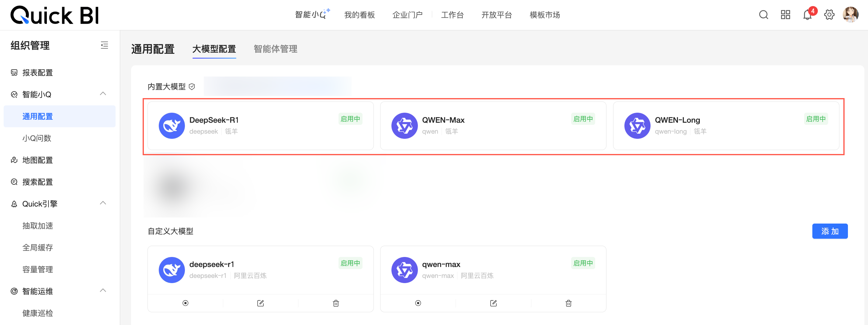This screenshot has height=325, width=868.
Task: Click the 内置大模型 section label
Action: pyautogui.click(x=166, y=87)
